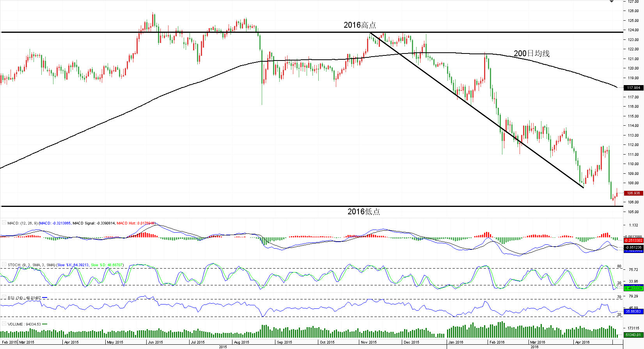
Task: Select the 200日均线 annotation label
Action: click(x=531, y=53)
